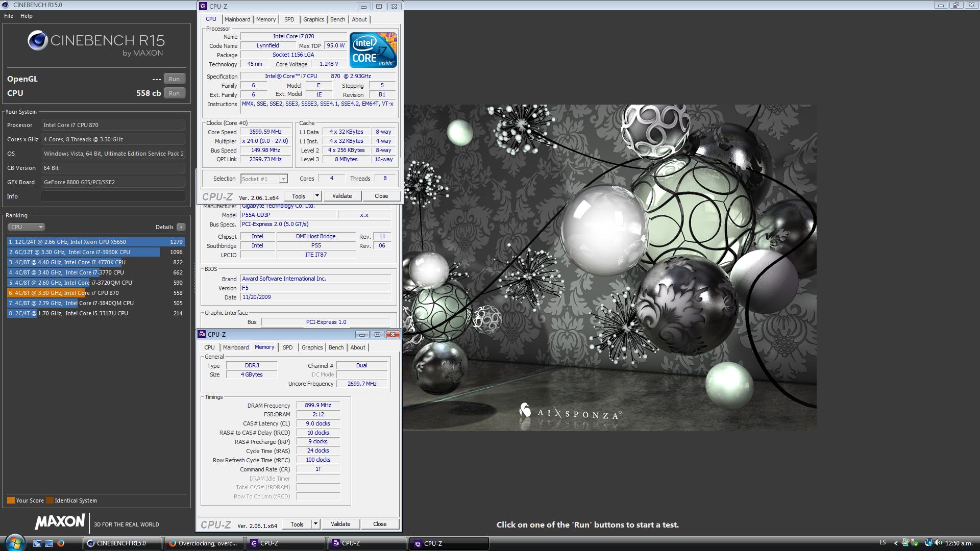Open the Help menu in Cinebench
This screenshot has width=980, height=551.
click(27, 16)
